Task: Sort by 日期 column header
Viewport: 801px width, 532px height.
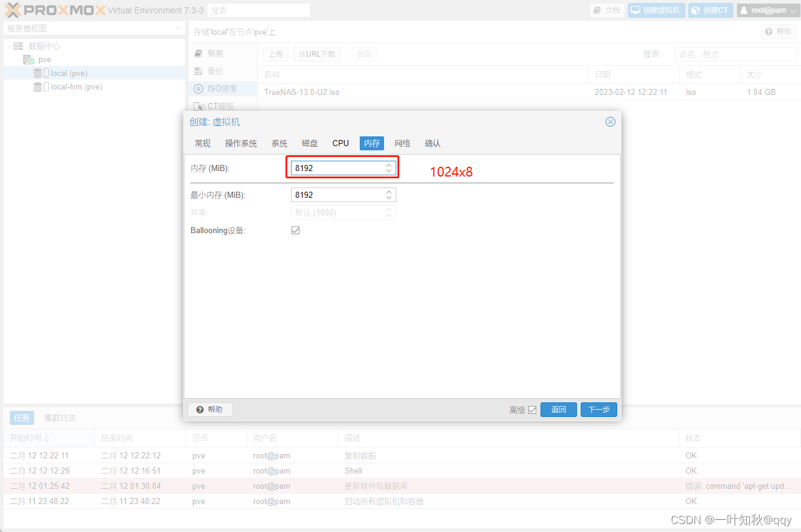Action: (634, 75)
